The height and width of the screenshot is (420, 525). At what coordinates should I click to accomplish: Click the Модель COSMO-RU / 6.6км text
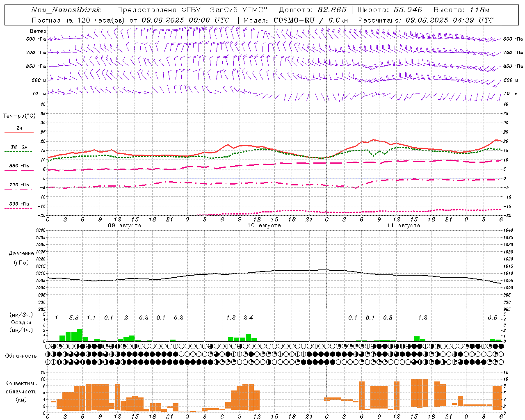[x=295, y=20]
